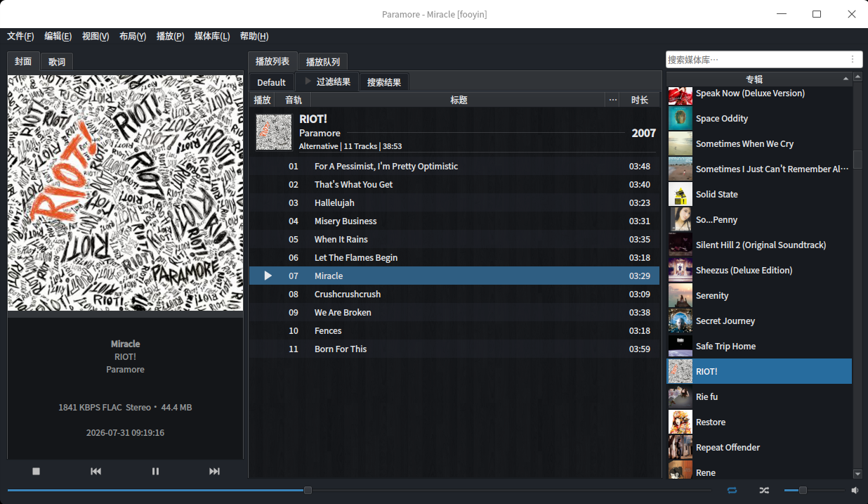Skip to the previous track
Image resolution: width=868 pixels, height=504 pixels.
tap(96, 471)
